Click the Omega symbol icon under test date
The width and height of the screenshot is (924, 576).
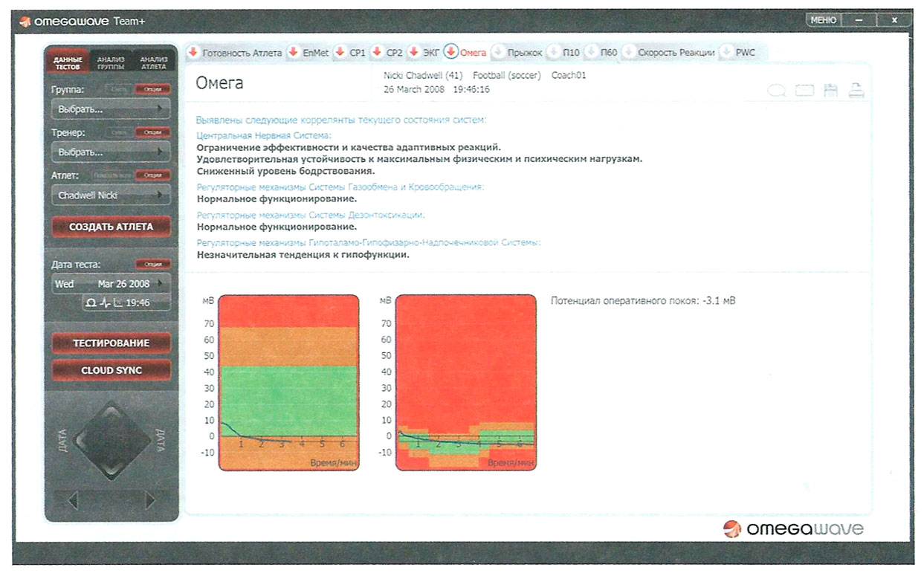(x=91, y=302)
